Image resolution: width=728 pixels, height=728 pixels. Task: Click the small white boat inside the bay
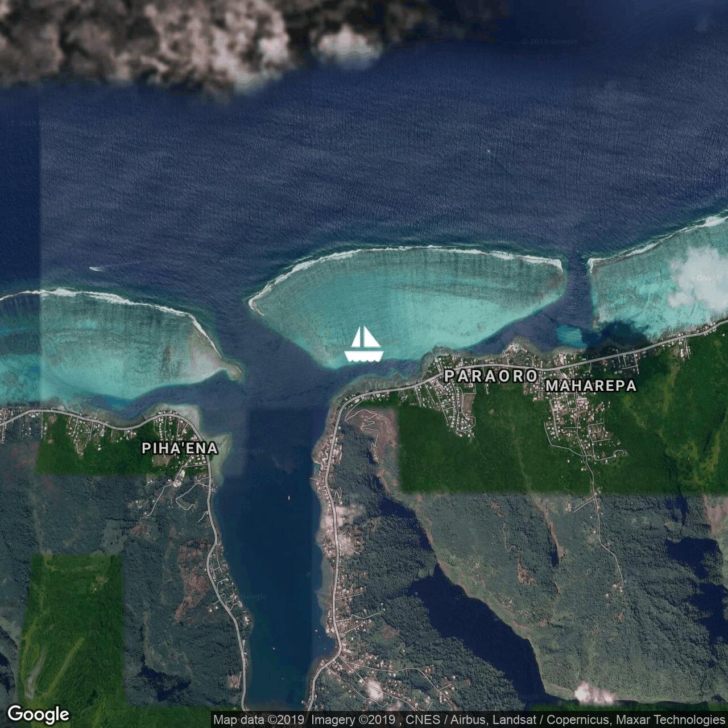pyautogui.click(x=288, y=498)
